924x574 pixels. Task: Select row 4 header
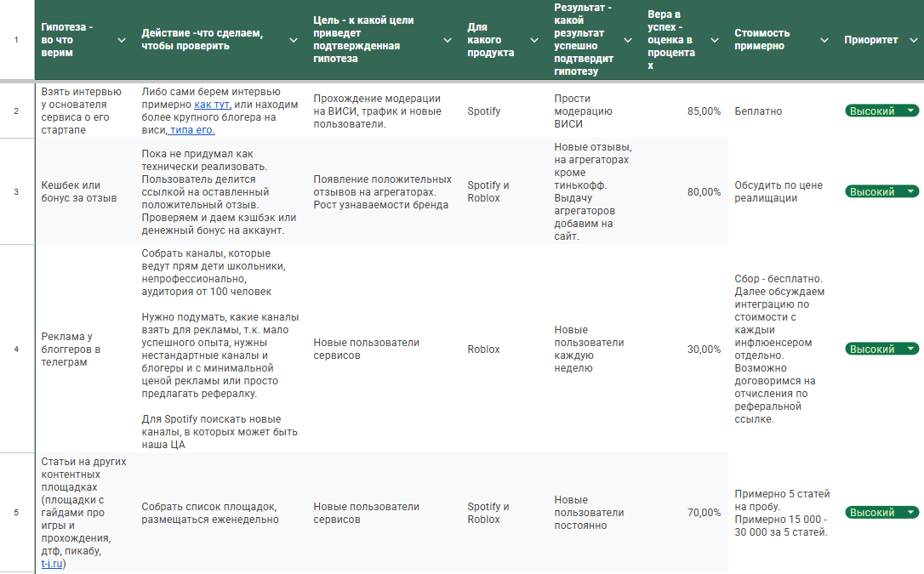[16, 350]
